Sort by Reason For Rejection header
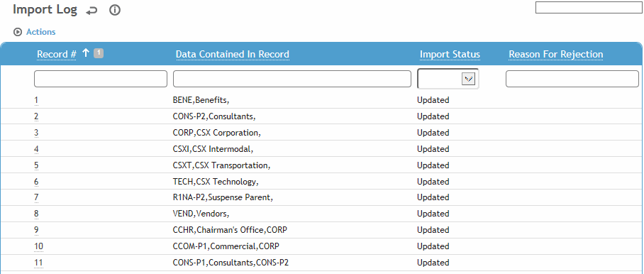The height and width of the screenshot is (274, 644). pos(555,54)
